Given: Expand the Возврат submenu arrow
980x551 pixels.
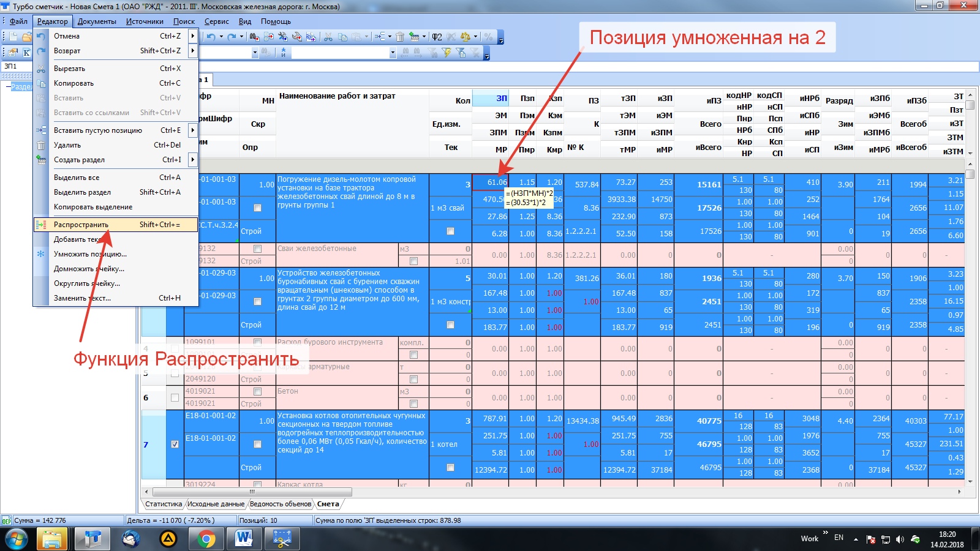Looking at the screenshot, I should coord(192,50).
